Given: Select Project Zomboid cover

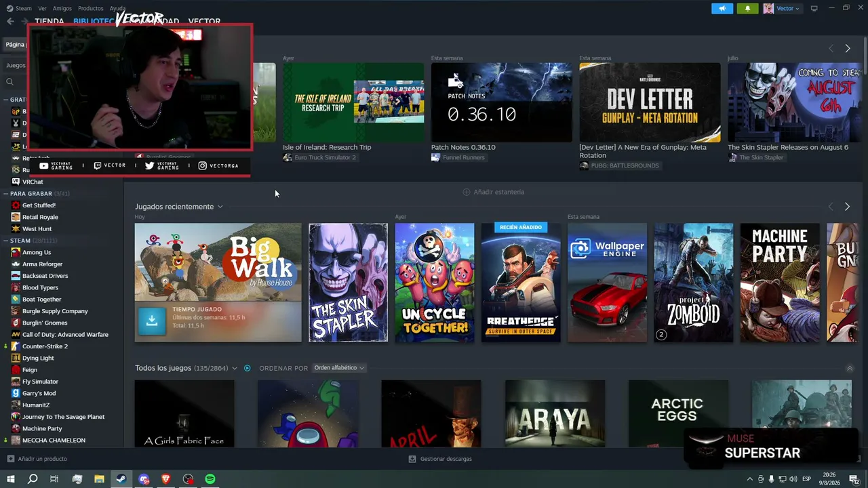Looking at the screenshot, I should tap(693, 283).
